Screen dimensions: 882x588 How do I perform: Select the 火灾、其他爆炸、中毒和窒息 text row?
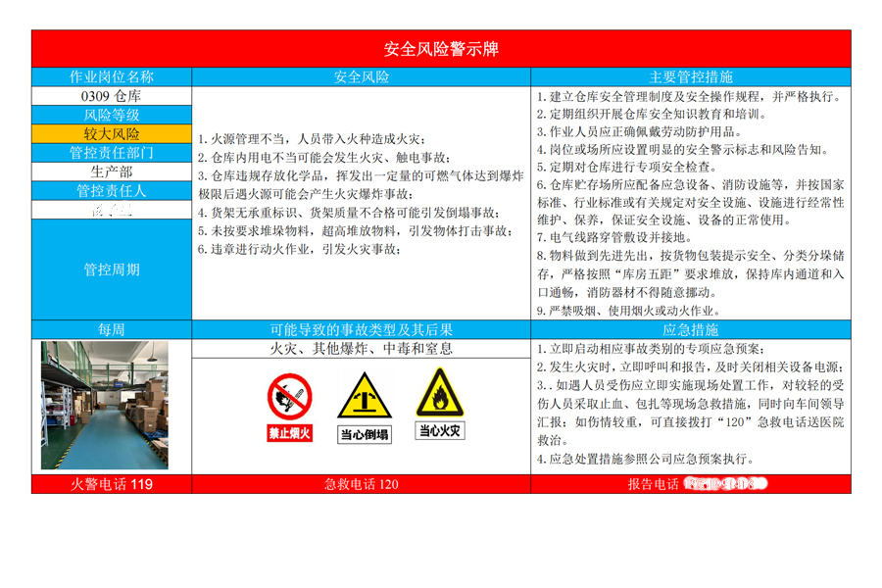(x=362, y=349)
